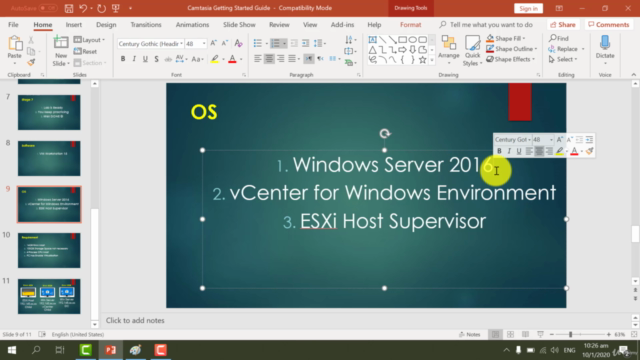Go to Format tab under Drawing Tools
640x360 pixels.
410,24
